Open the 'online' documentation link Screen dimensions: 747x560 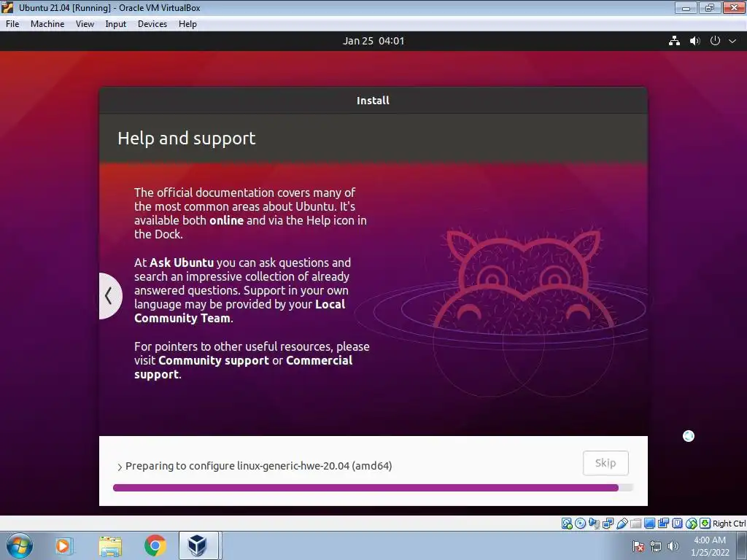point(226,220)
